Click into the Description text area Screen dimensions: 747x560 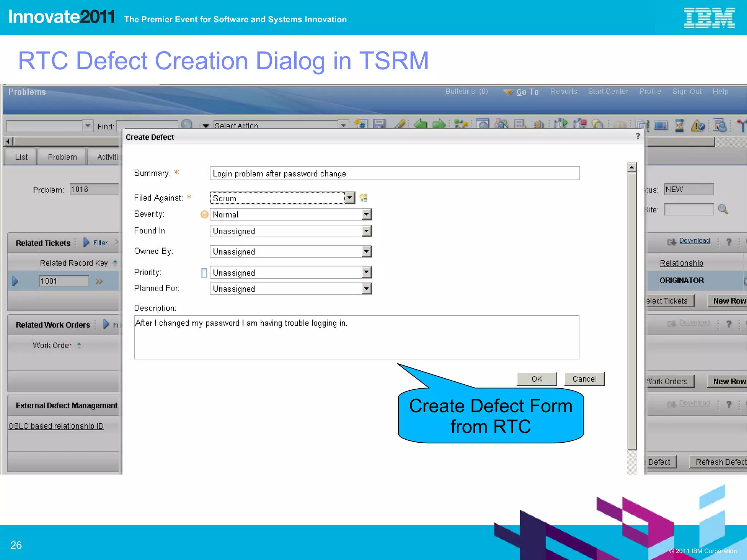point(357,337)
